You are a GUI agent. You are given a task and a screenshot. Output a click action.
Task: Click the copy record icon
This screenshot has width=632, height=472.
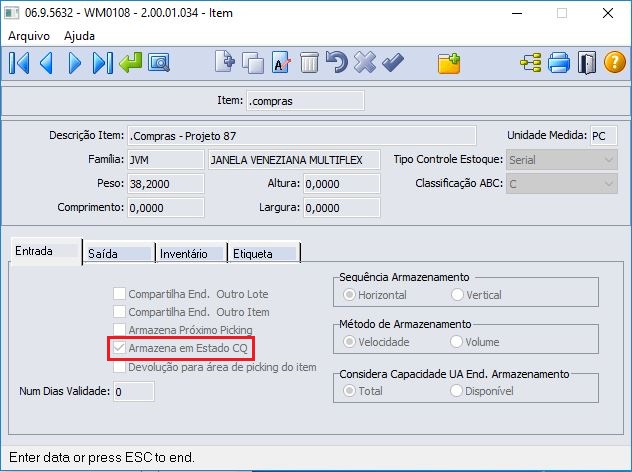click(253, 63)
